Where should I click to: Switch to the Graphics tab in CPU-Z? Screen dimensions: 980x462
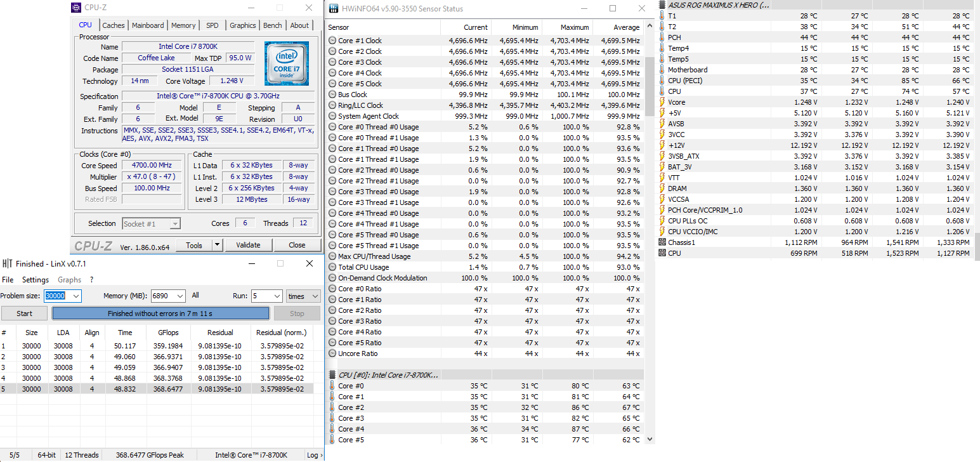tap(243, 25)
